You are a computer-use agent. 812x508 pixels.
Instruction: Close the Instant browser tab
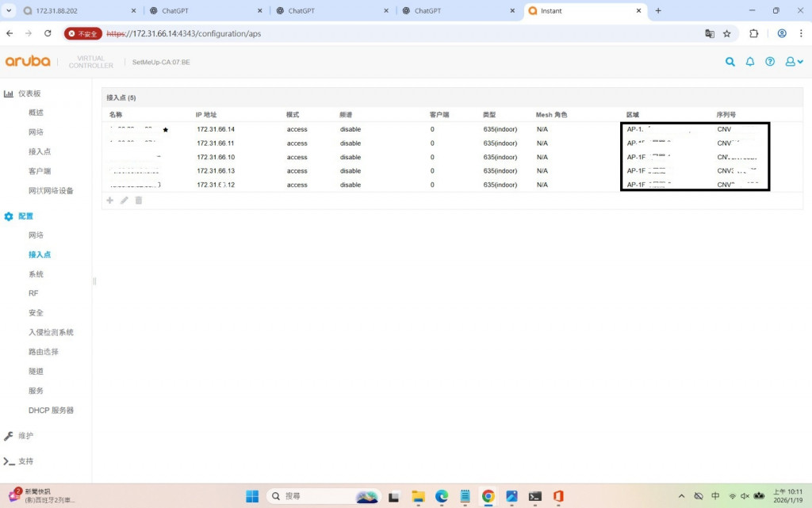pos(638,10)
